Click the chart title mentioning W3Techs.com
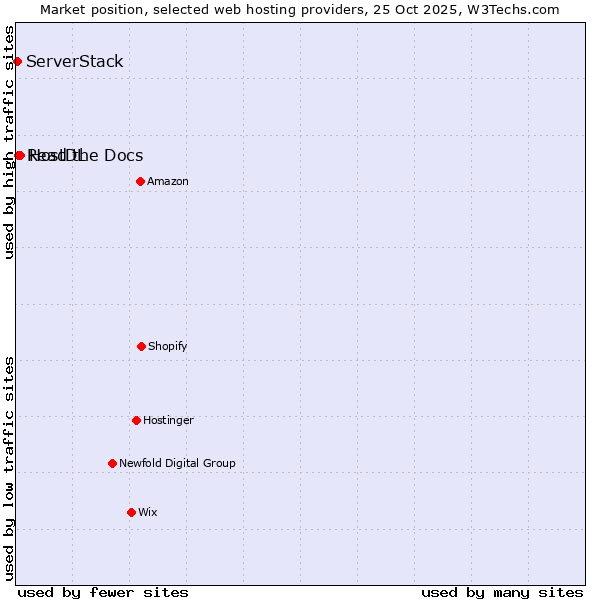 coord(300,9)
